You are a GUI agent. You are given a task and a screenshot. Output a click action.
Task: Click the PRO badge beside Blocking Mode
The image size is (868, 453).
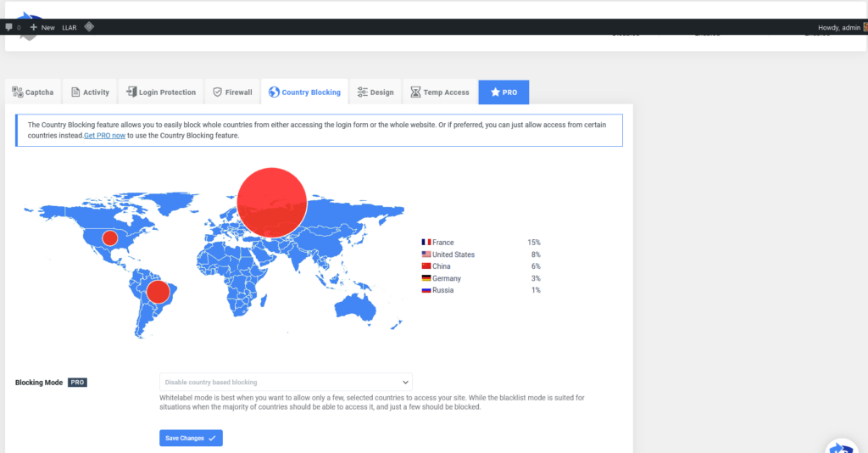(77, 382)
